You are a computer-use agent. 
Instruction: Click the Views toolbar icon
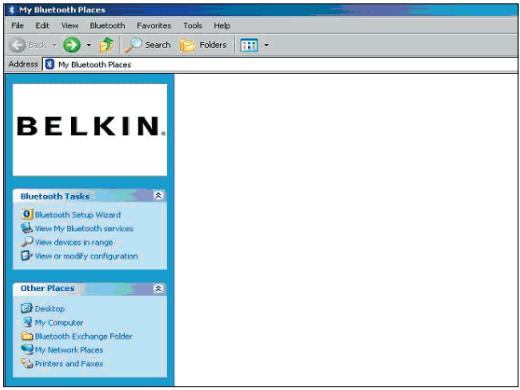(x=249, y=45)
